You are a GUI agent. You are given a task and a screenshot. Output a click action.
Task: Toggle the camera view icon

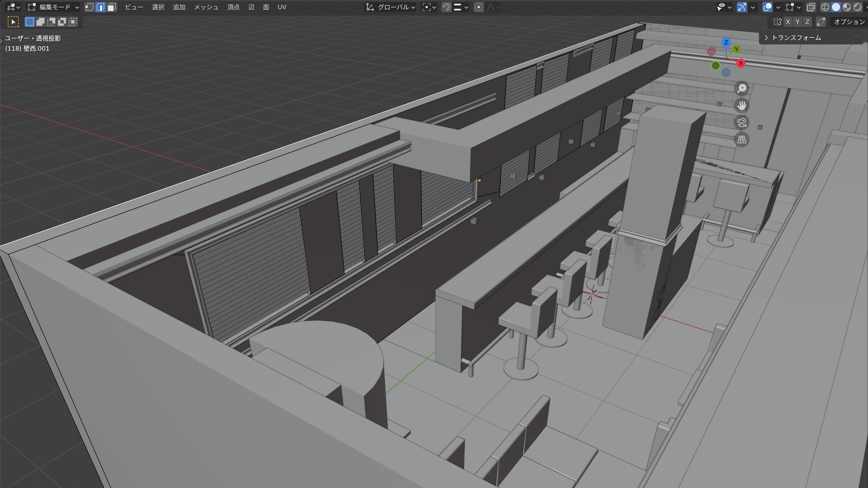coord(742,122)
